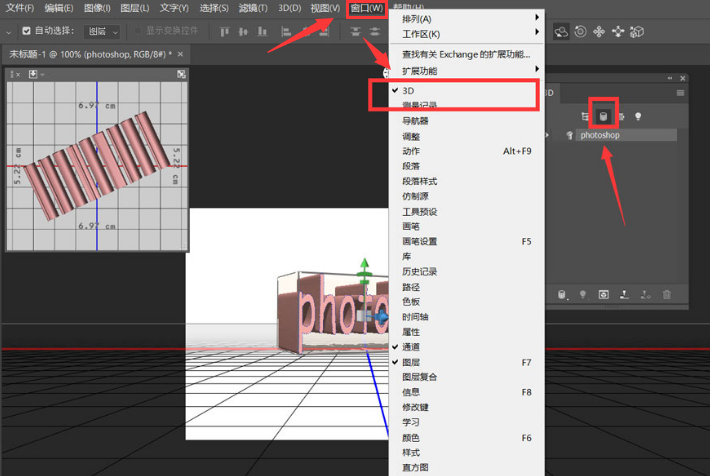Click the distribute vertical centers icon
Screen dimensions: 710x476
374,32
